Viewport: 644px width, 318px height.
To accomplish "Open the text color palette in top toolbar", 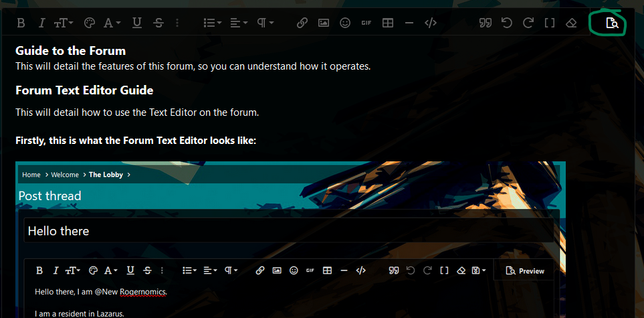I will click(90, 23).
